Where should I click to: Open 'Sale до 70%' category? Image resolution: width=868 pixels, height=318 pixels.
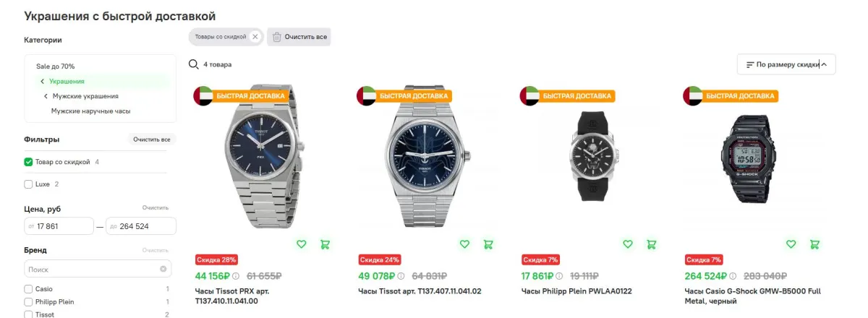point(55,66)
